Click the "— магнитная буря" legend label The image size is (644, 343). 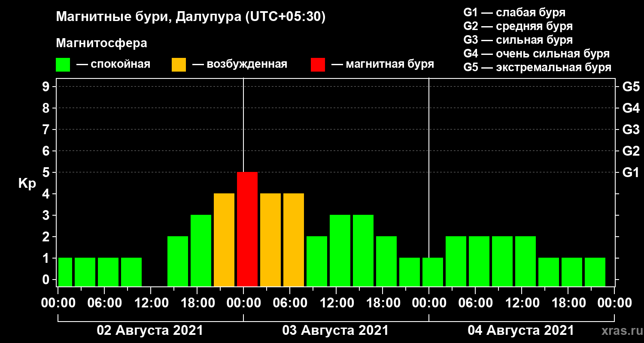383,64
